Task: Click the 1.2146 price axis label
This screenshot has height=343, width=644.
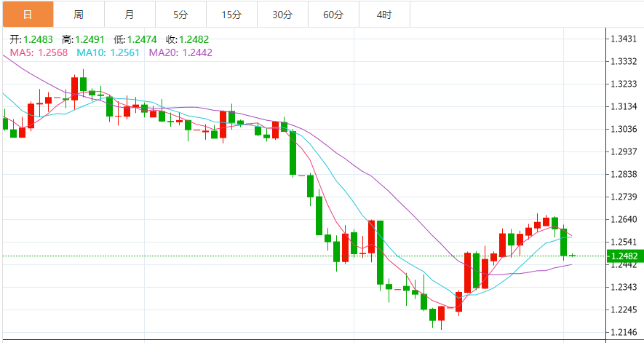Action: click(624, 332)
